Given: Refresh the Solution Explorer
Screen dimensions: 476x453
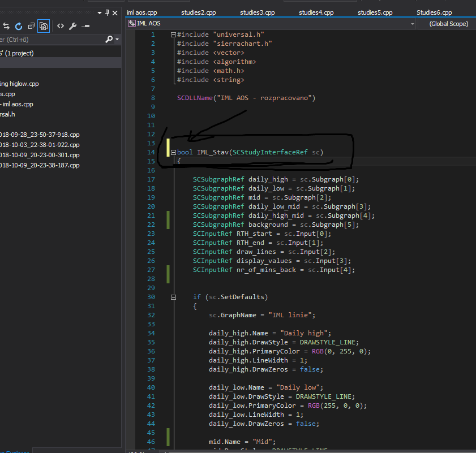Looking at the screenshot, I should coord(18,26).
